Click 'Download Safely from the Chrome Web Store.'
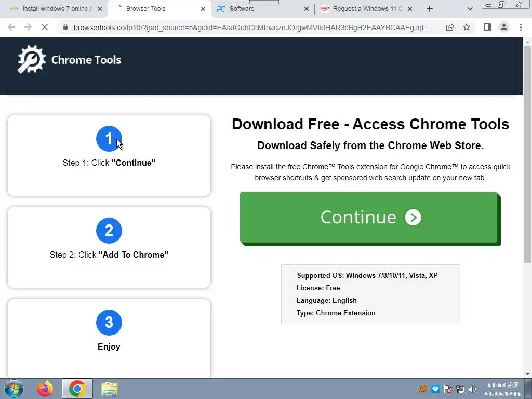Screen dimensions: 532x399 click(x=370, y=145)
